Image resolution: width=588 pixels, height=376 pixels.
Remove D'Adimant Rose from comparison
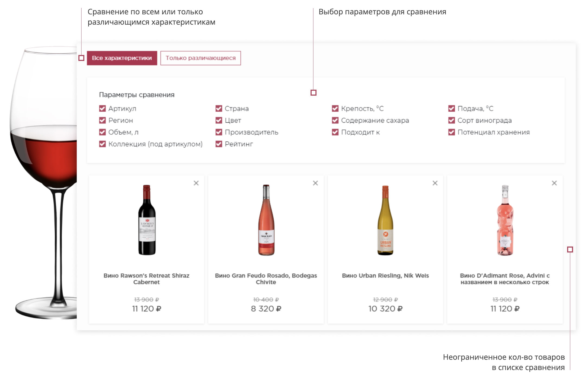[554, 183]
